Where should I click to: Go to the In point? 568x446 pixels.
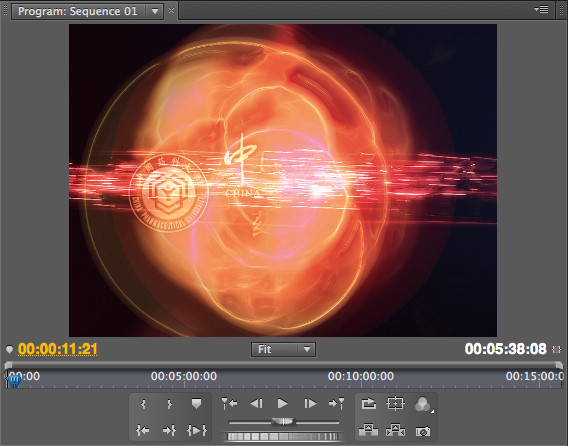click(142, 430)
